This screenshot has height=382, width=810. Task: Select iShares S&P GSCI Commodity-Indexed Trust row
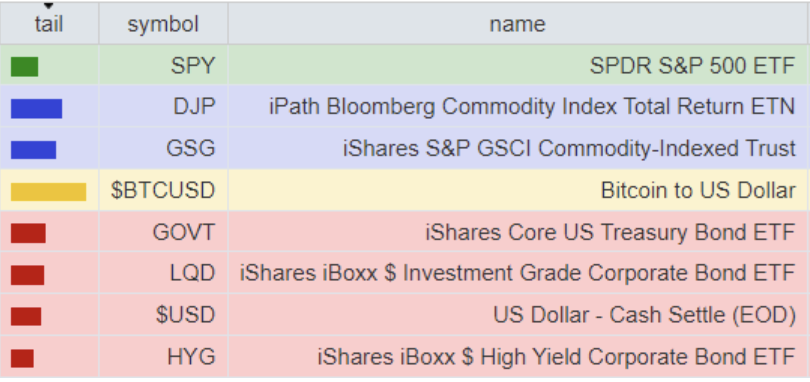(x=404, y=148)
